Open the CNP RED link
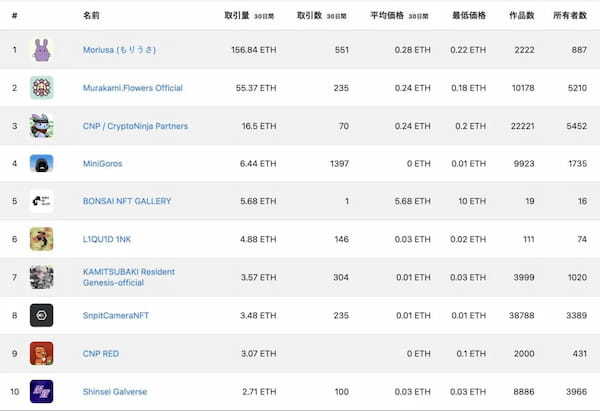600x411 pixels. (x=101, y=354)
